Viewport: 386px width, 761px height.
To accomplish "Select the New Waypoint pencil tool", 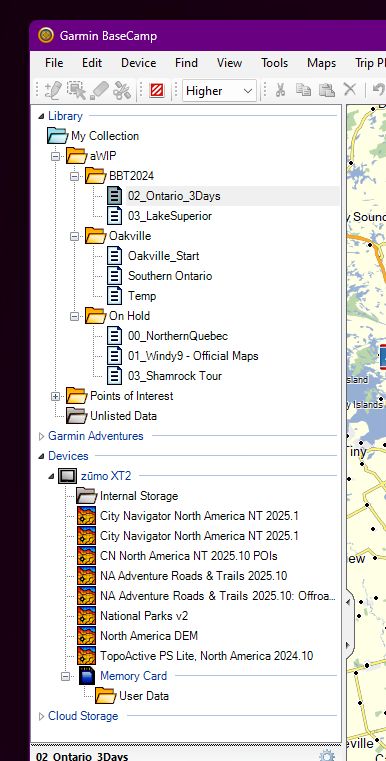I will [x=53, y=90].
